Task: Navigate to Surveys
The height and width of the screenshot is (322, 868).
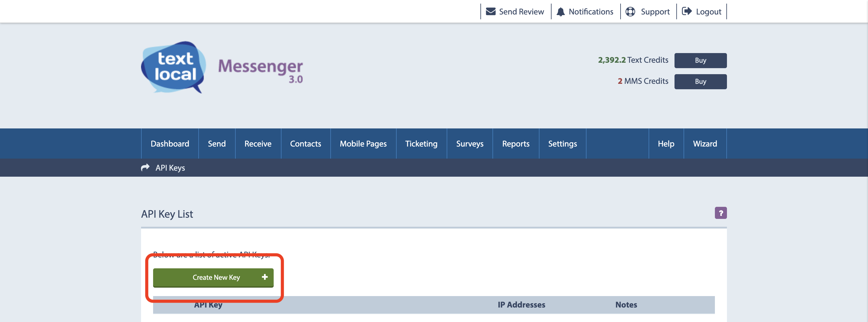Action: (x=470, y=143)
